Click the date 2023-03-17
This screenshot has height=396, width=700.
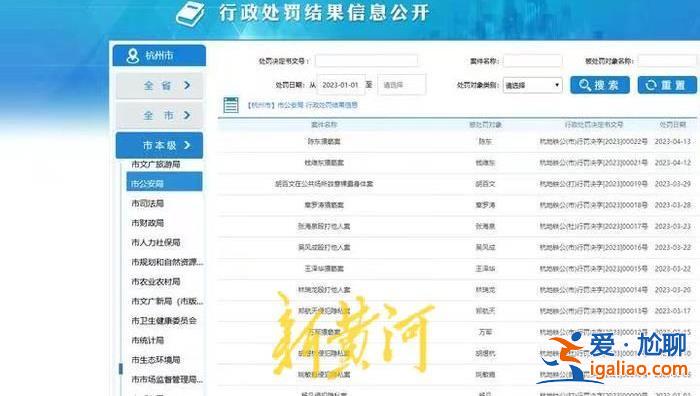tap(673, 311)
